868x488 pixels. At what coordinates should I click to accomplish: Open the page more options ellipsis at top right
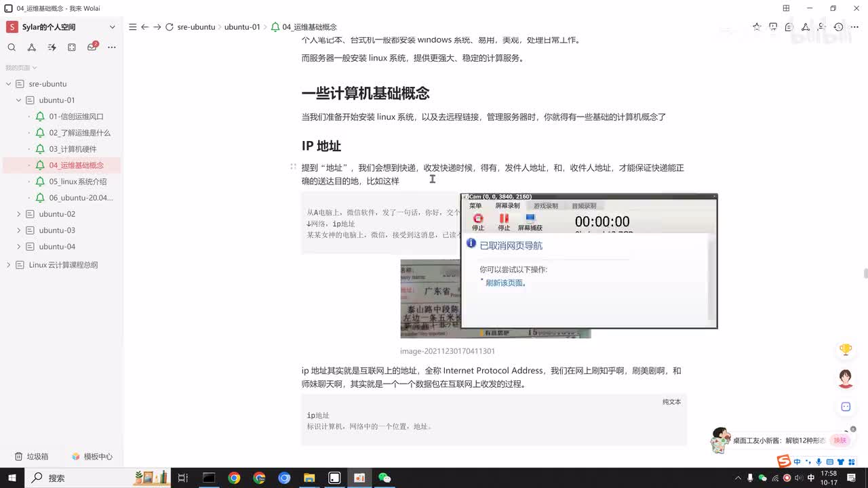[x=855, y=27]
